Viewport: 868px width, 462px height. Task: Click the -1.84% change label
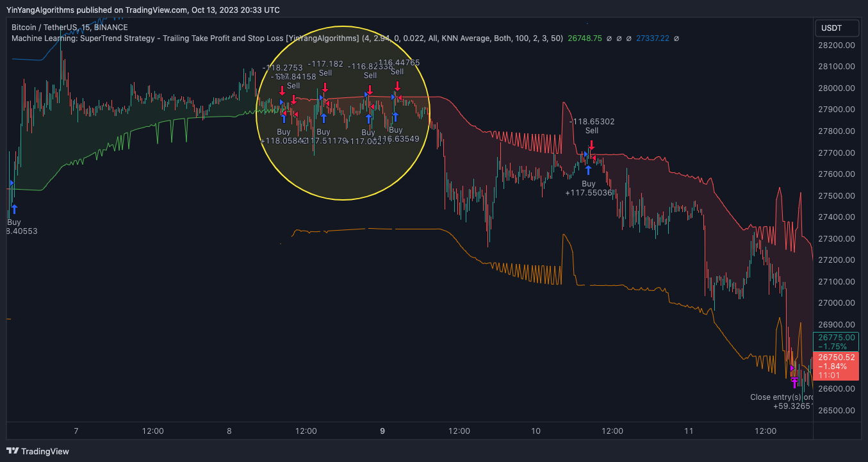point(832,367)
